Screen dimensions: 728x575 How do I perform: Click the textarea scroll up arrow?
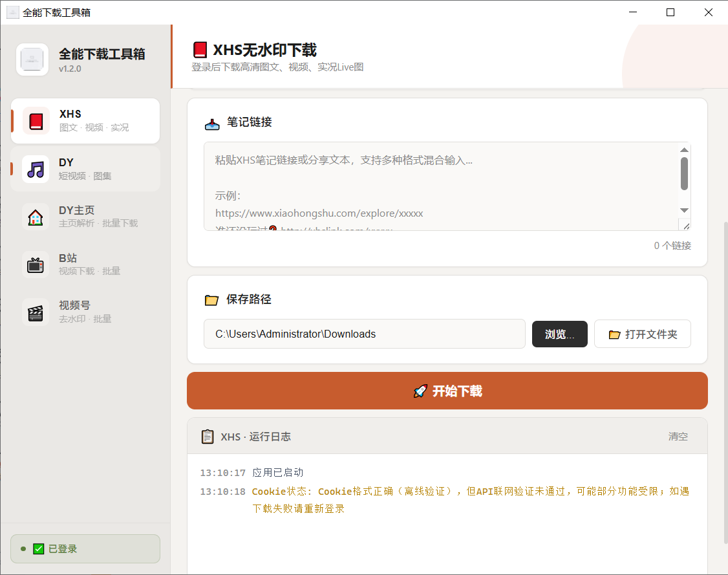(x=684, y=150)
